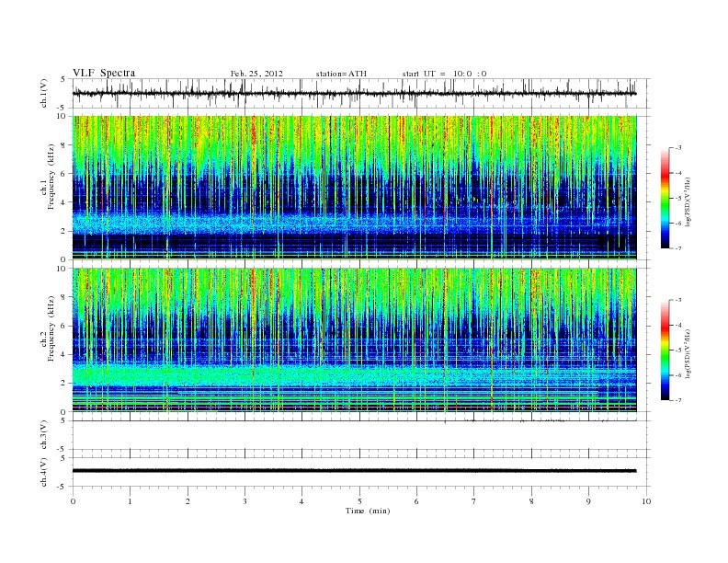Click the "5" tick on the Time axis
728x563 pixels.
click(359, 501)
